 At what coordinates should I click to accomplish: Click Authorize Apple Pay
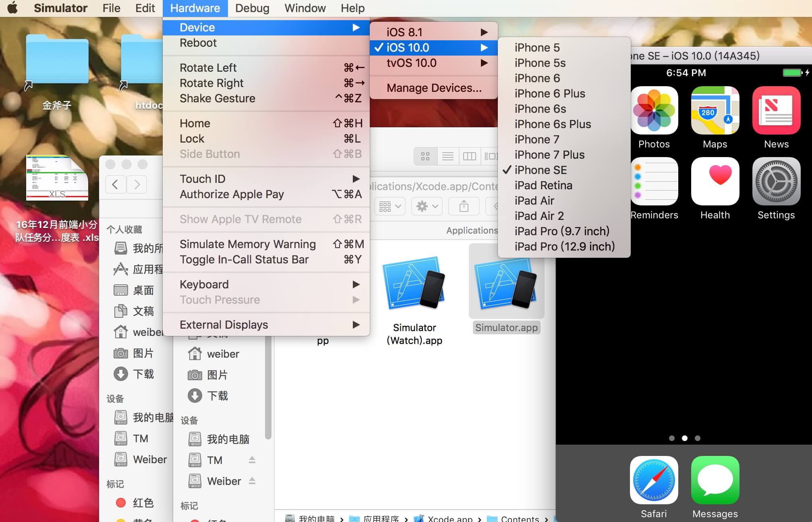click(266, 194)
